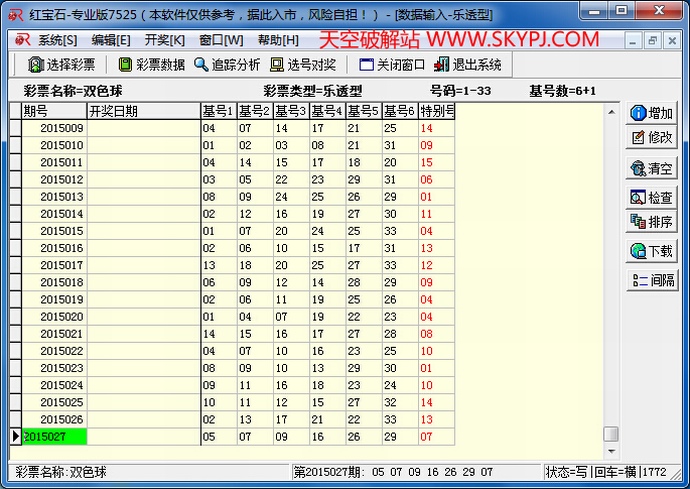690x489 pixels.
Task: Click the 增加 add record button
Action: (652, 113)
